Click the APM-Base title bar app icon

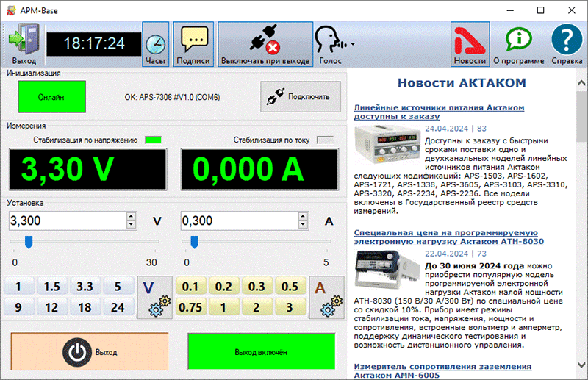11,10
